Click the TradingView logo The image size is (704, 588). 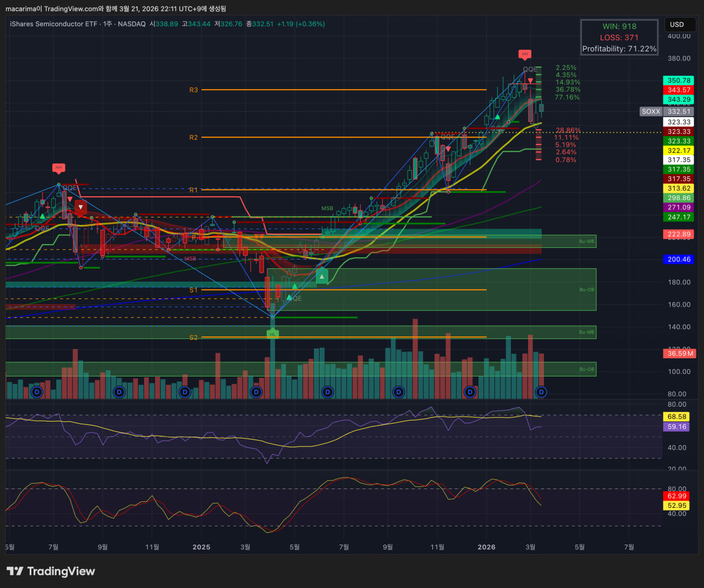51,572
